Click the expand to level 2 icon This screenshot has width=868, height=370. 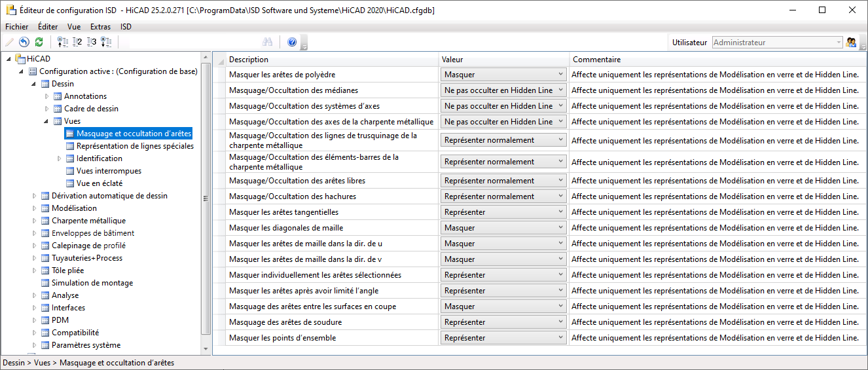(77, 42)
